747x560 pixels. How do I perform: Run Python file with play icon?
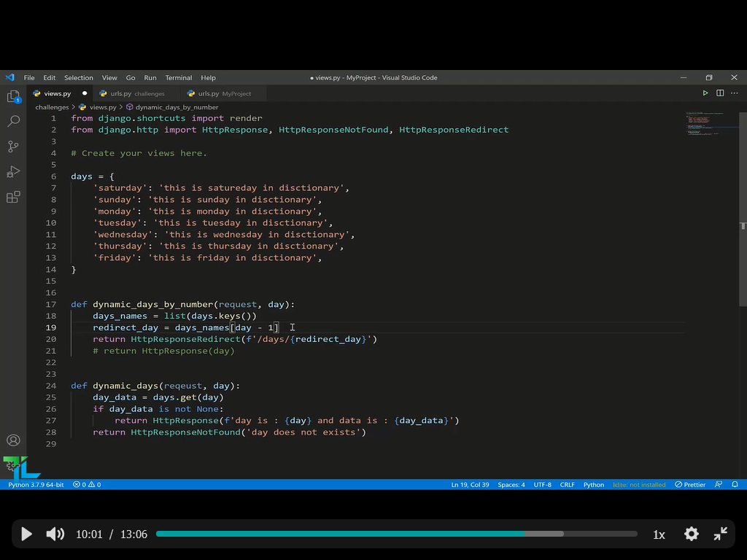tap(705, 93)
